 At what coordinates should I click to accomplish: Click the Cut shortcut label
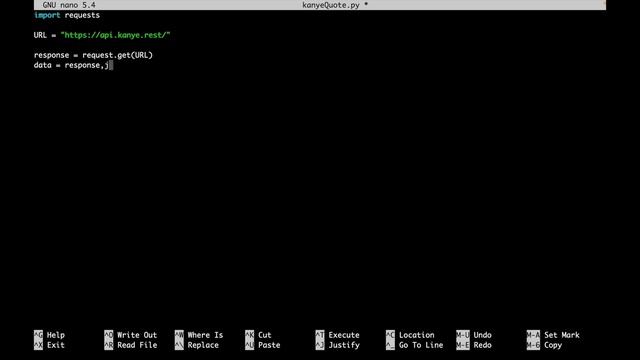click(x=264, y=335)
